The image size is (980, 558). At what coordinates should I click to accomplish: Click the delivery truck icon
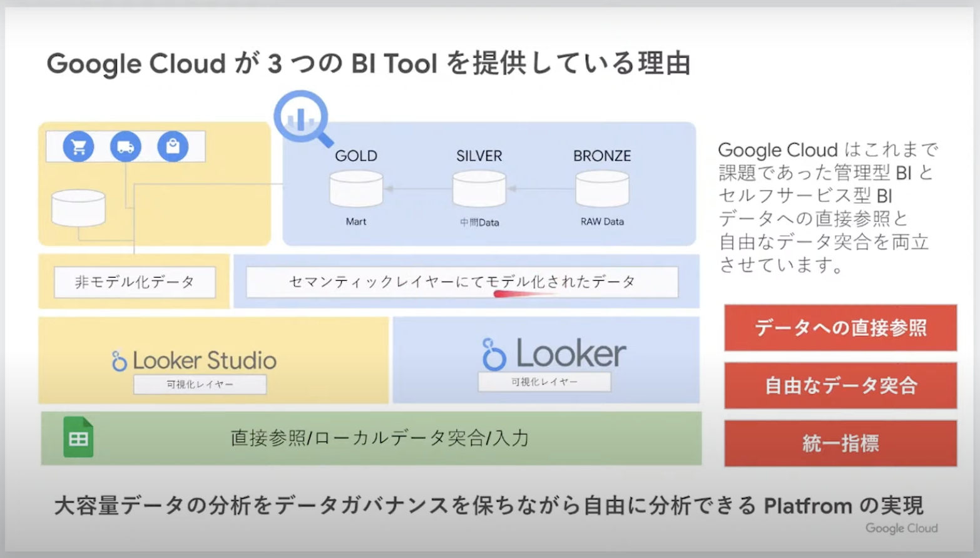[126, 147]
